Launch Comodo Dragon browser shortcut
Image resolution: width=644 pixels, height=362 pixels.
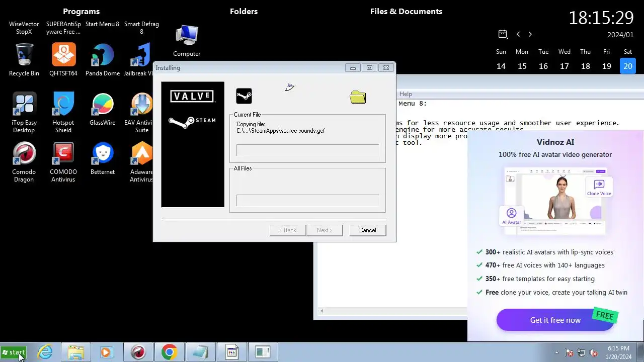point(24,162)
